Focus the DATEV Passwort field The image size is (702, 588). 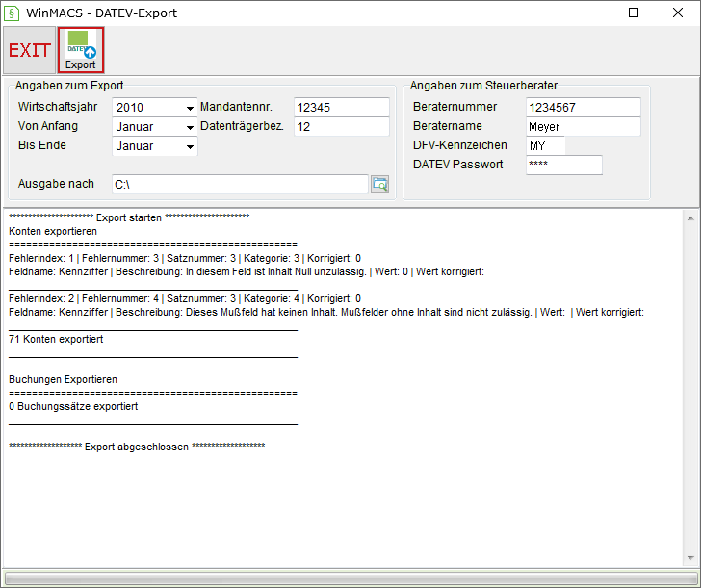564,165
